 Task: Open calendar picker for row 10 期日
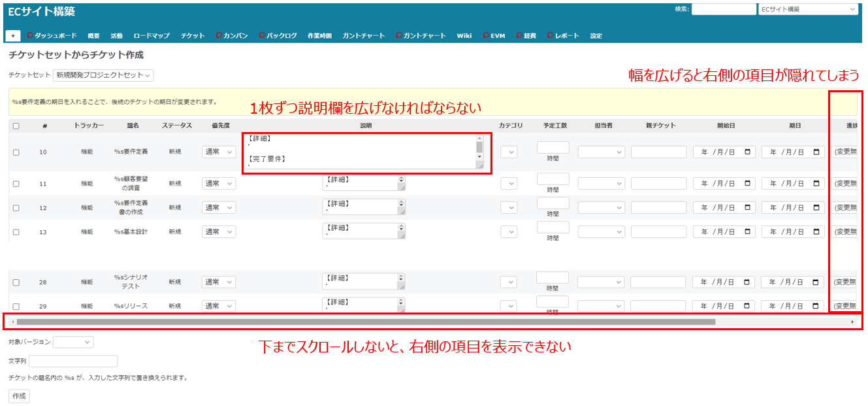[816, 152]
